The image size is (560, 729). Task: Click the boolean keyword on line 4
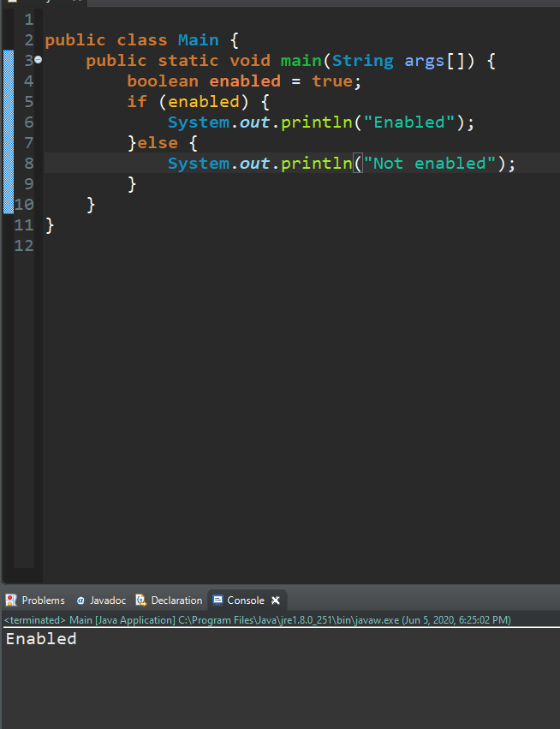[x=163, y=81]
